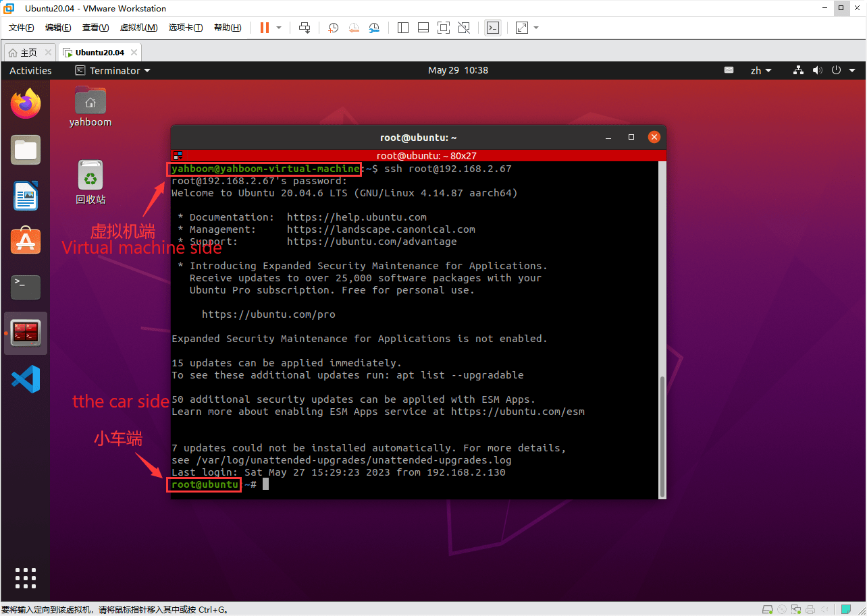Screen dimensions: 867x616
Task: Open Ubuntu Software from the dock
Action: coord(26,241)
